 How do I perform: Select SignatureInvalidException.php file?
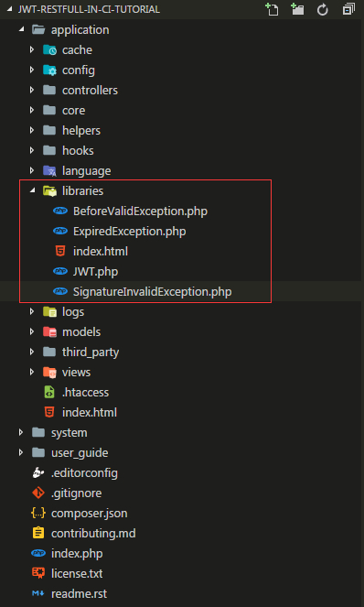click(x=153, y=292)
